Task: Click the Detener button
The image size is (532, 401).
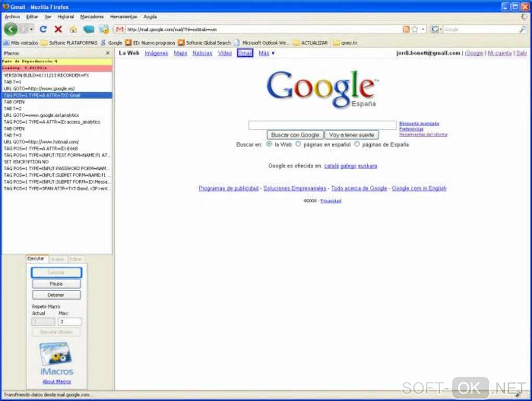Action: [x=56, y=295]
